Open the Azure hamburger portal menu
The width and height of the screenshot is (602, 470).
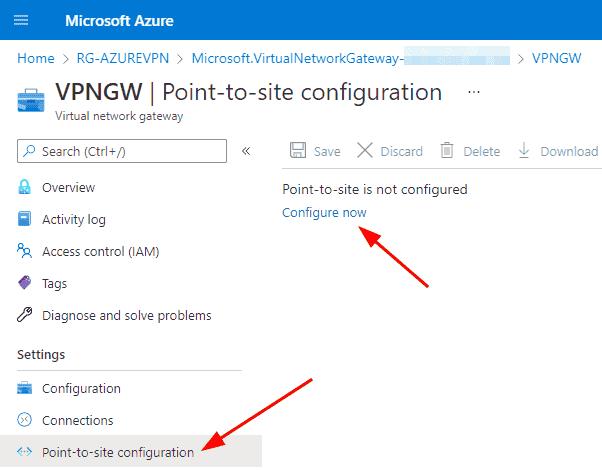coord(21,20)
